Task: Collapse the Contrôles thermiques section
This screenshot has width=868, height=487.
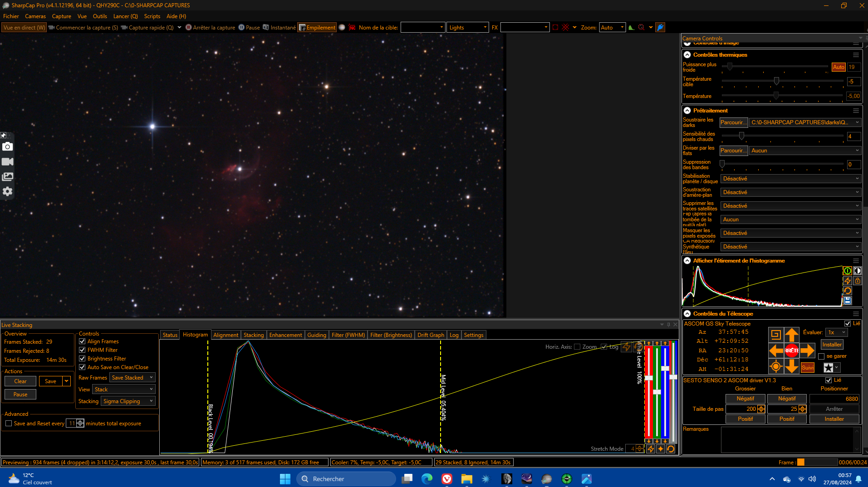Action: click(687, 55)
